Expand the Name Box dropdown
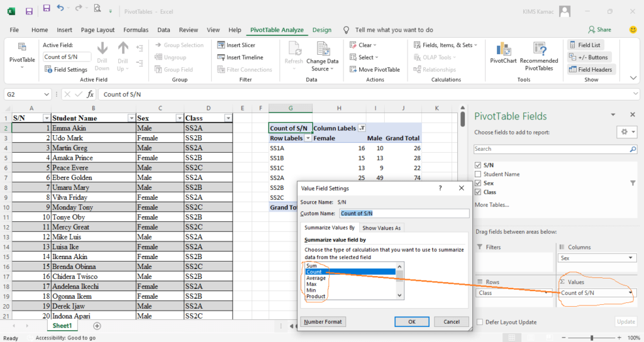Viewport: 644px width, 342px height. click(x=47, y=94)
